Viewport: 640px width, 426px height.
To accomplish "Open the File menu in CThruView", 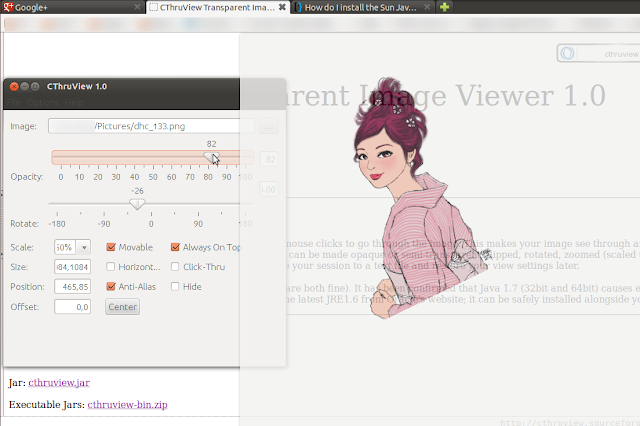I will [13, 102].
